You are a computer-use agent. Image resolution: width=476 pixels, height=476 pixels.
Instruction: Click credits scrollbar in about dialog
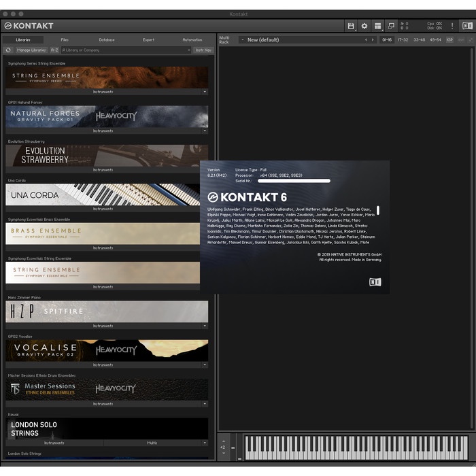(378, 210)
